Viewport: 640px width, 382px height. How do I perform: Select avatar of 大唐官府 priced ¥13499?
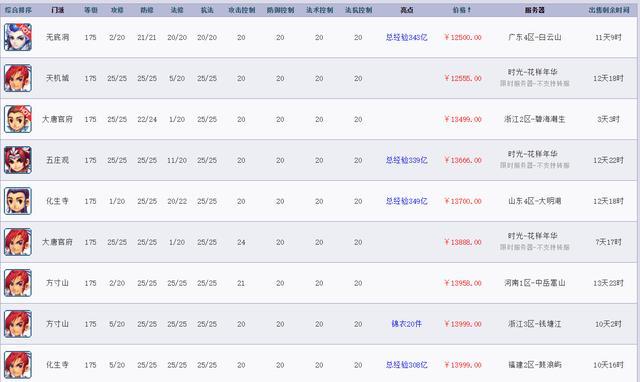[18, 119]
